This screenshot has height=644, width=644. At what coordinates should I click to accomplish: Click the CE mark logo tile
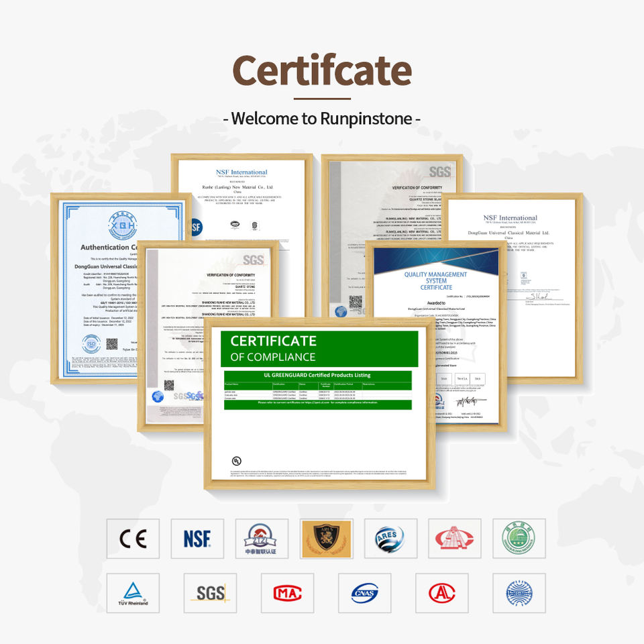(x=133, y=539)
